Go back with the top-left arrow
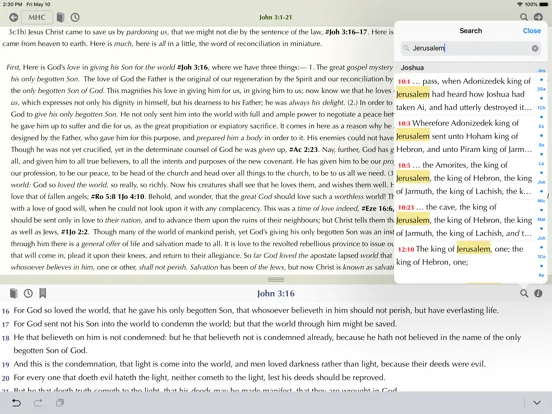Image resolution: width=552 pixels, height=414 pixels. 13,17
